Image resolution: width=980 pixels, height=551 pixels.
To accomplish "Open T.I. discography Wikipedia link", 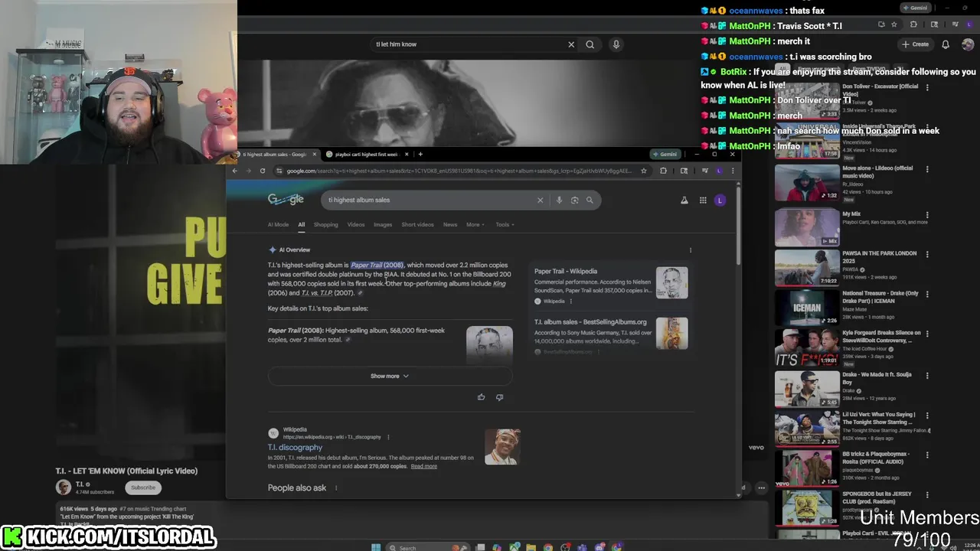I will tap(295, 447).
